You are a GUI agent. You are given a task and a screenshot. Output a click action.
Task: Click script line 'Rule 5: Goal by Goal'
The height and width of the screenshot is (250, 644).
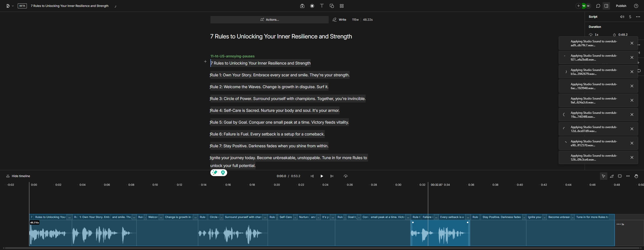click(279, 122)
